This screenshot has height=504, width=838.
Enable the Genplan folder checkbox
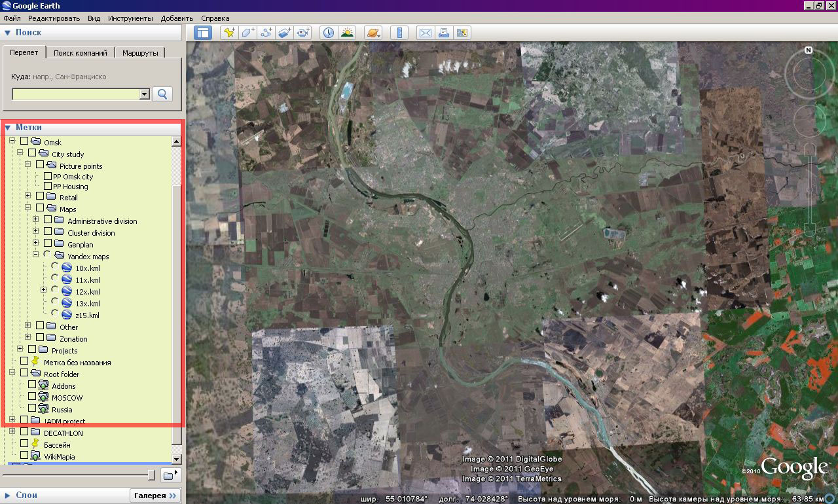48,244
